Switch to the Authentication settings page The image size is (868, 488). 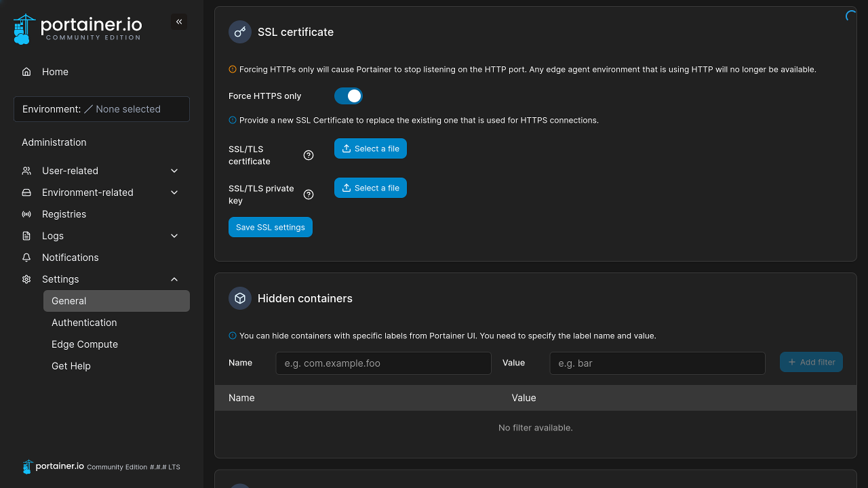click(84, 322)
